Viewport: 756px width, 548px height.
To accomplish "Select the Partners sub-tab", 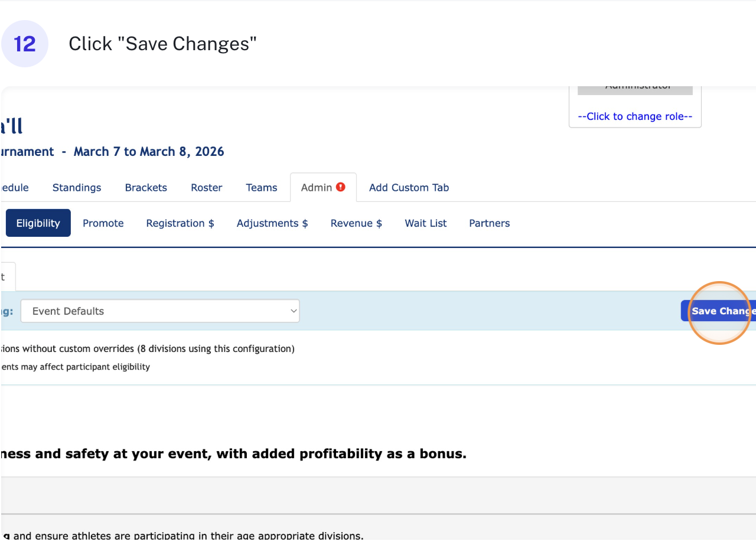I will [489, 223].
